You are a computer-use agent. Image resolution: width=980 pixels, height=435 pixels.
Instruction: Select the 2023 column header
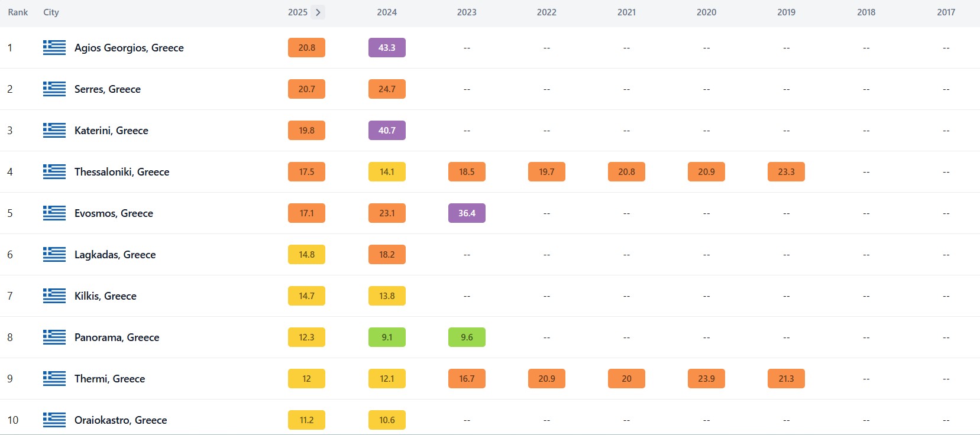tap(467, 12)
